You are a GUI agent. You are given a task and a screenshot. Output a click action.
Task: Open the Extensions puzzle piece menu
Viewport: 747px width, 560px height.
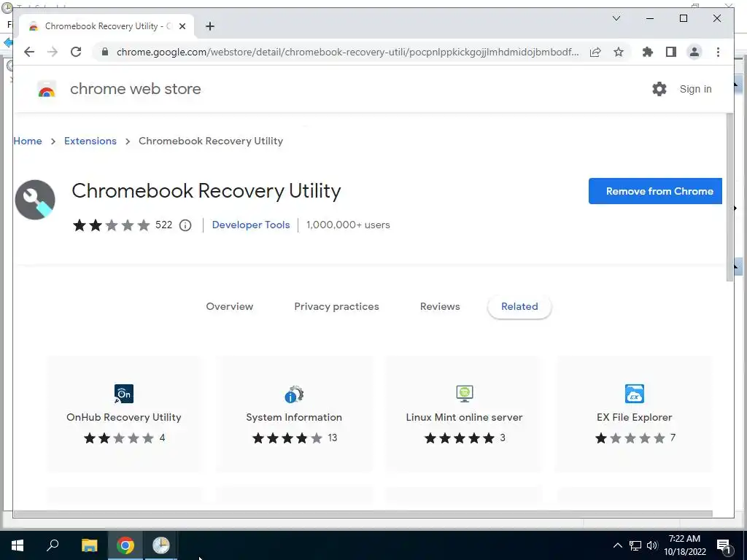pos(648,52)
